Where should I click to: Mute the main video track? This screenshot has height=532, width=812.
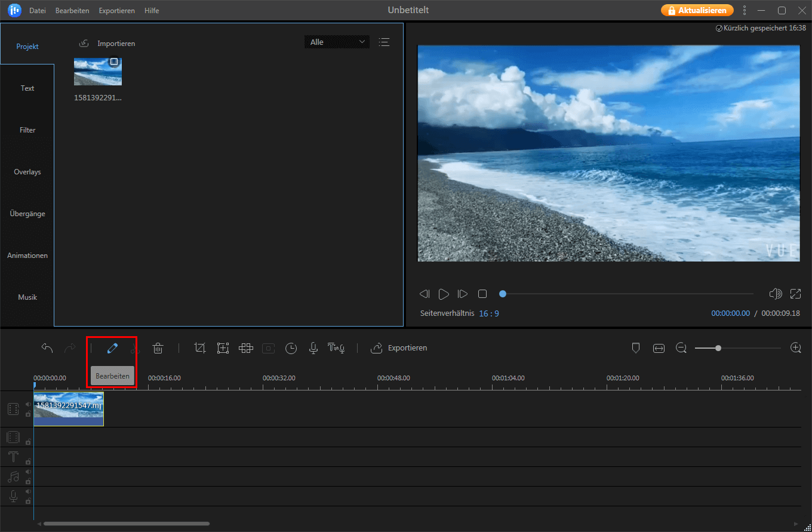click(x=28, y=404)
